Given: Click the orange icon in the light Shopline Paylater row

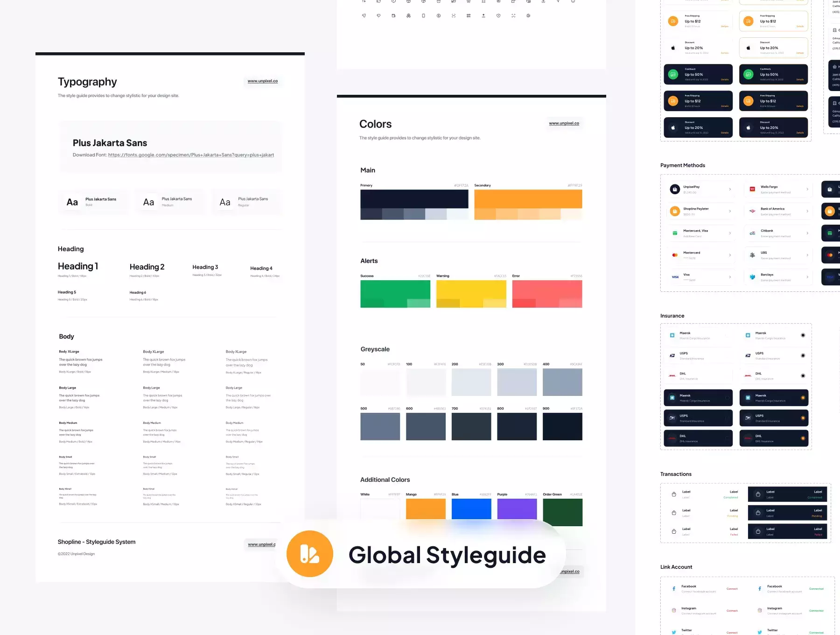Looking at the screenshot, I should click(x=675, y=211).
